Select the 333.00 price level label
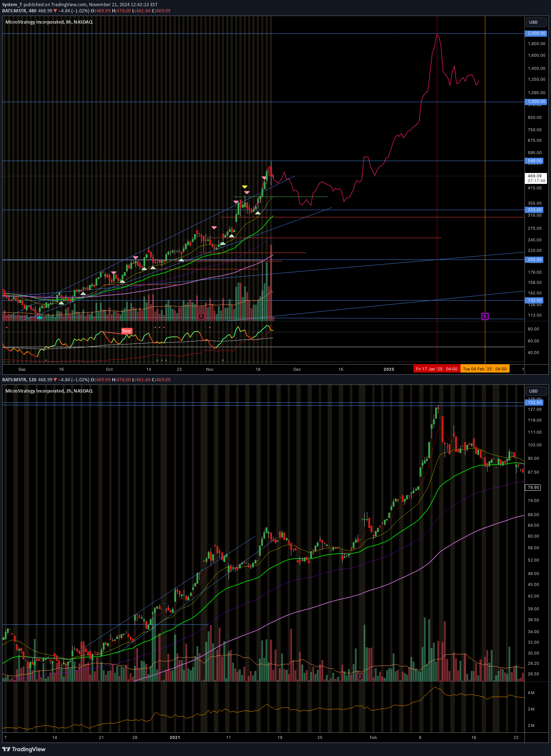The width and height of the screenshot is (551, 756). tap(534, 210)
